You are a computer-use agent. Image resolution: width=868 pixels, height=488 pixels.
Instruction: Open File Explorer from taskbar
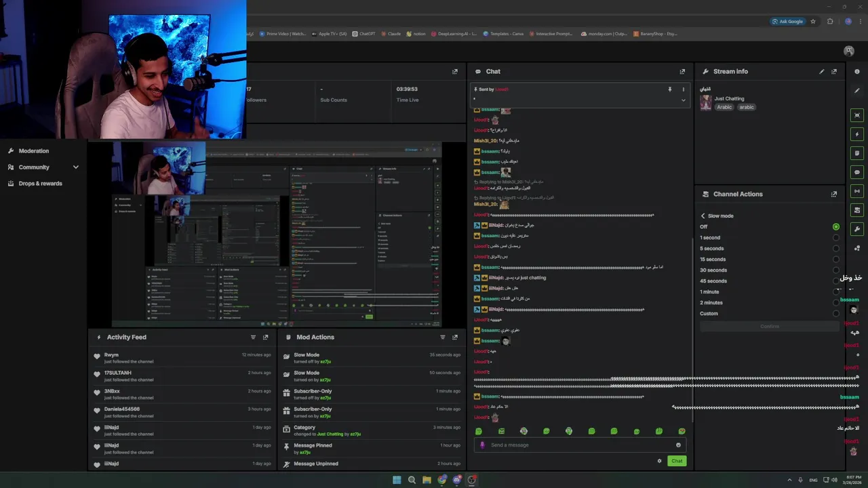click(x=427, y=480)
